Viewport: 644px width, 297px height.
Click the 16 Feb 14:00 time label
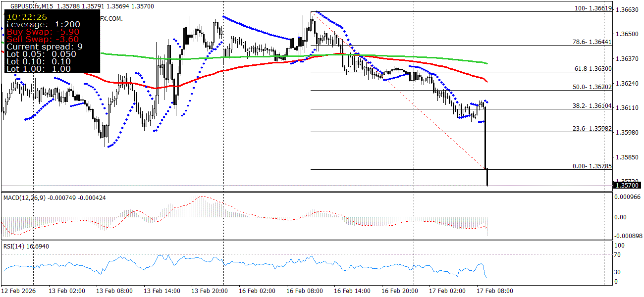click(x=353, y=291)
